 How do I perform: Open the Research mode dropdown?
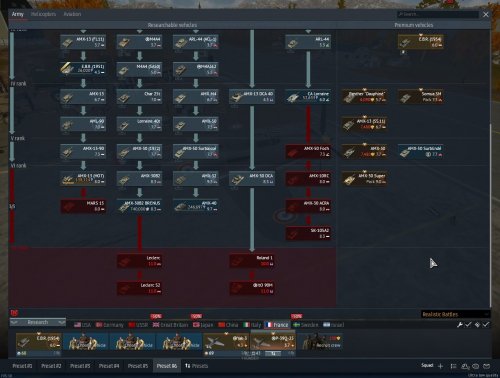[x=38, y=322]
